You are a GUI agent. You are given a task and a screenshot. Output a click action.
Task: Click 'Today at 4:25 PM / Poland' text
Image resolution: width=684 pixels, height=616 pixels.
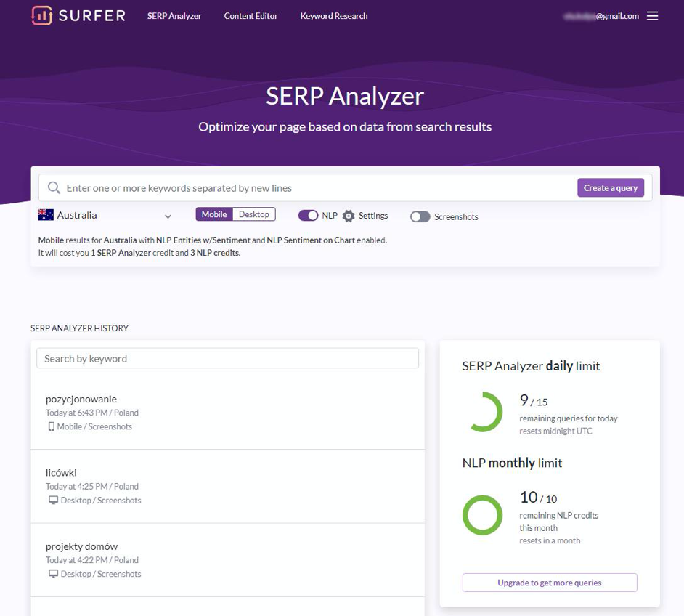tap(92, 487)
